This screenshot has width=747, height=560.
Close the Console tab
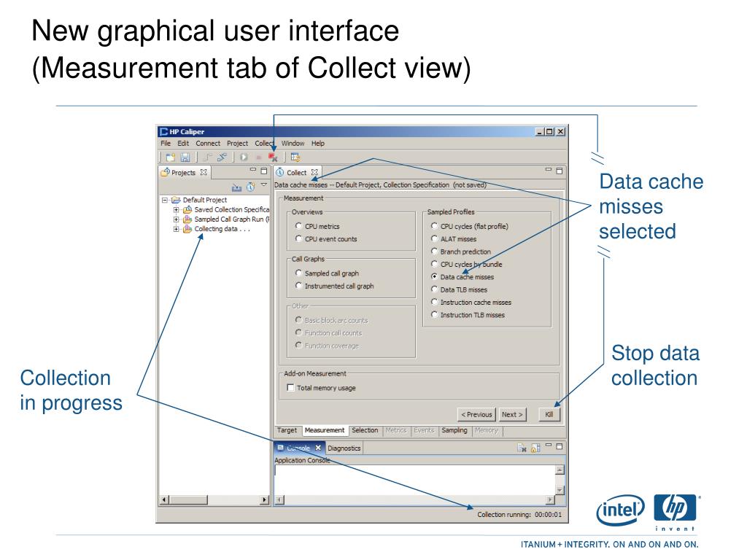tap(318, 448)
